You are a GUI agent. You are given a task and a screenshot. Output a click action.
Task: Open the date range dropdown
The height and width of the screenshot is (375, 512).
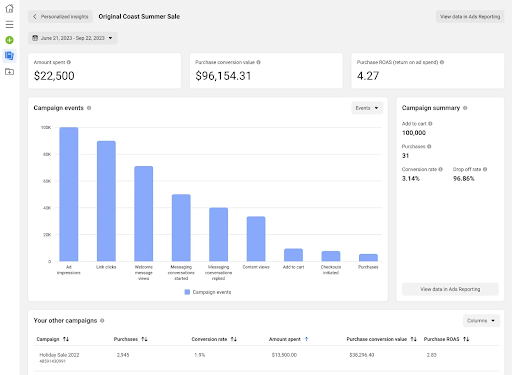(73, 38)
